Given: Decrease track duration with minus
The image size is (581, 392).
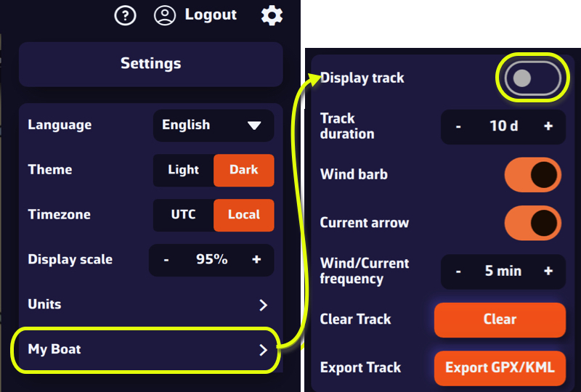Looking at the screenshot, I should click(458, 126).
